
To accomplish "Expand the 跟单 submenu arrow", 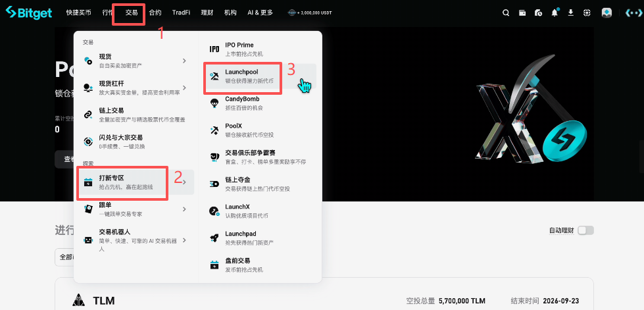I will (184, 209).
